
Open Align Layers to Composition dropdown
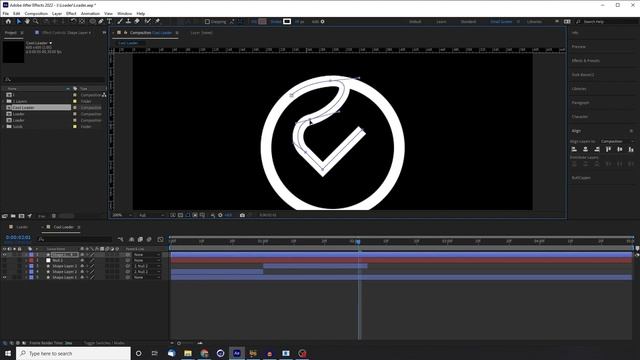tap(618, 141)
